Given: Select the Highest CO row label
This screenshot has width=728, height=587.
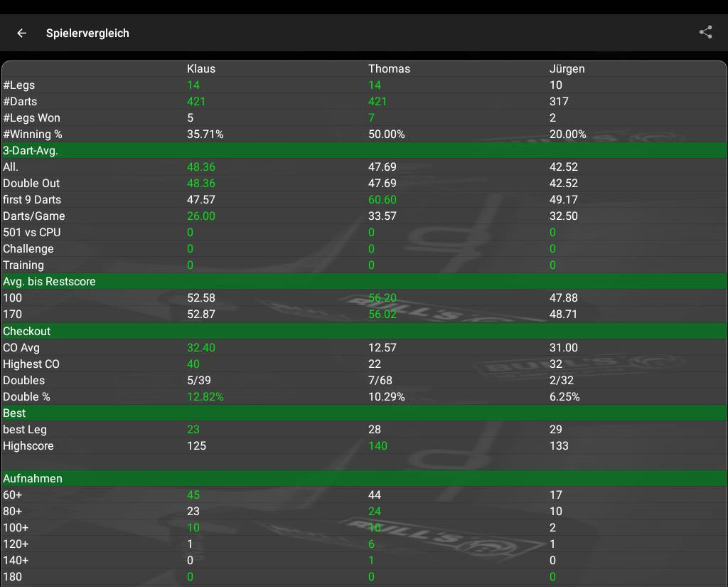Looking at the screenshot, I should pos(31,364).
